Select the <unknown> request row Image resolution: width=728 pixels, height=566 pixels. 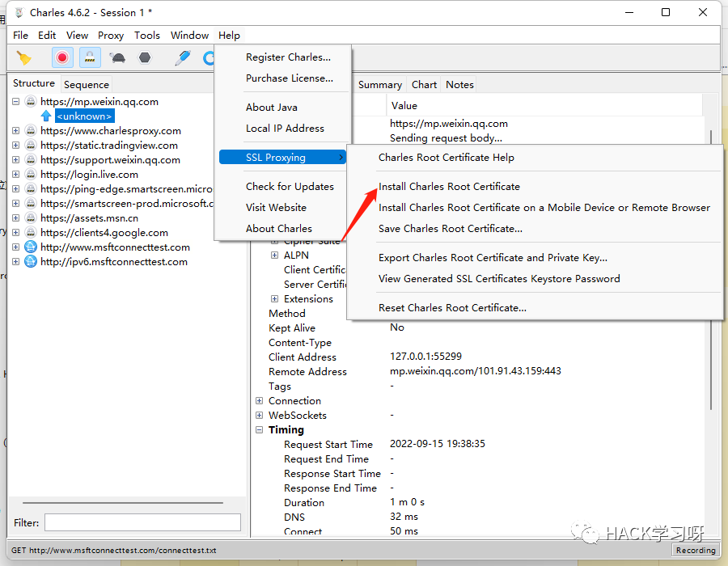click(84, 116)
